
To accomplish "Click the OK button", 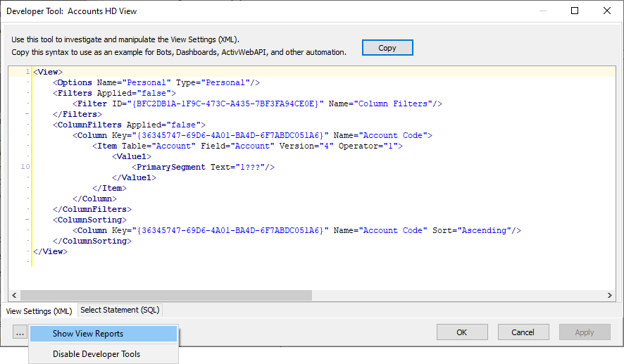I will pos(461,332).
